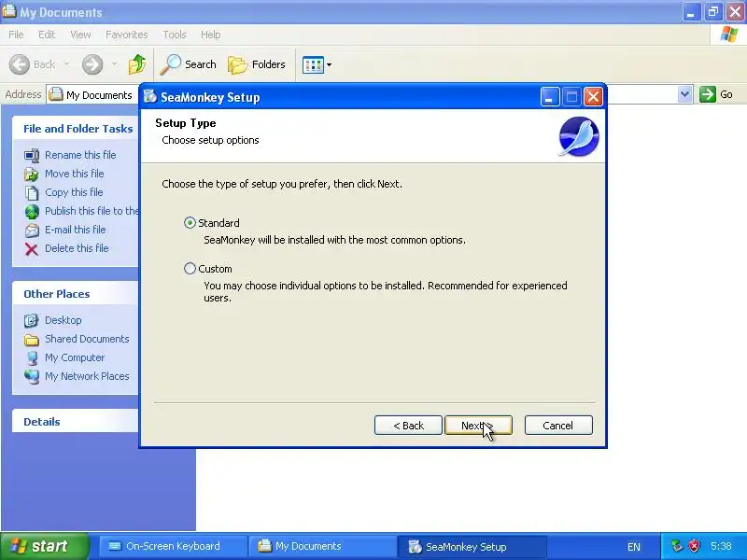
Task: Toggle the Folders pane button
Action: [258, 64]
